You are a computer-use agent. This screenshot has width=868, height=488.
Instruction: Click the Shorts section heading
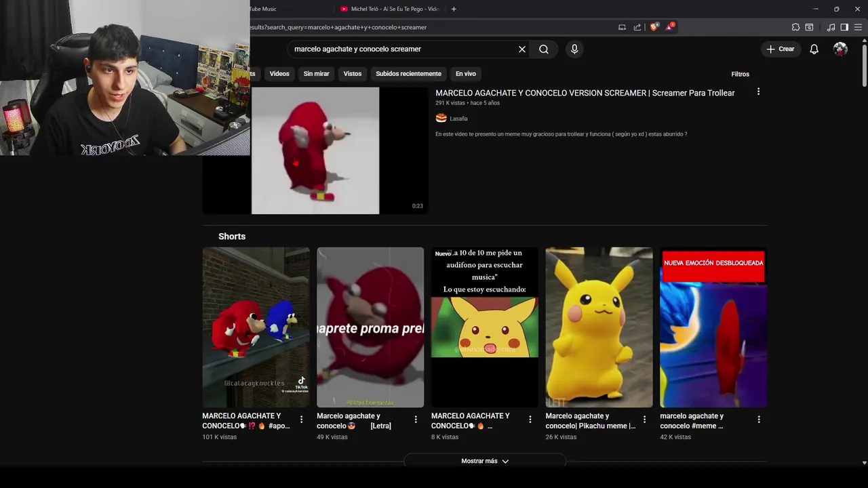[232, 237]
